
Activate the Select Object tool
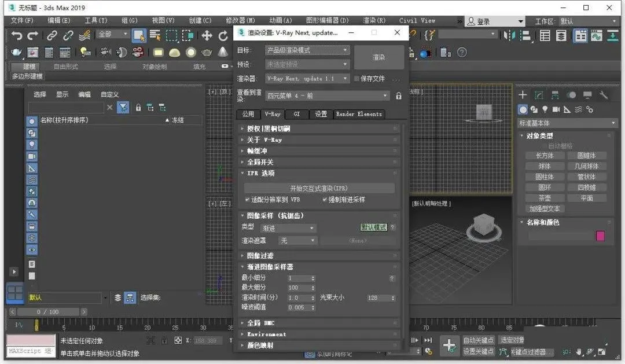pyautogui.click(x=139, y=35)
